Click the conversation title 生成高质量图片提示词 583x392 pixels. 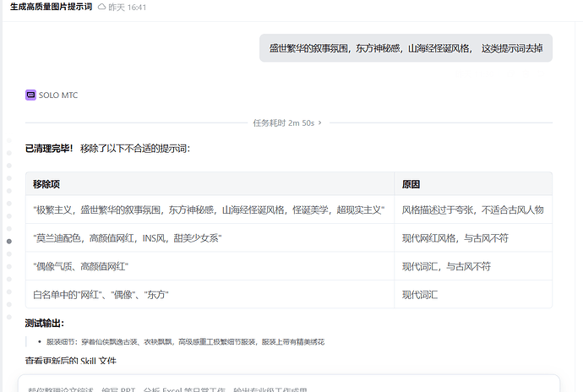(52, 7)
